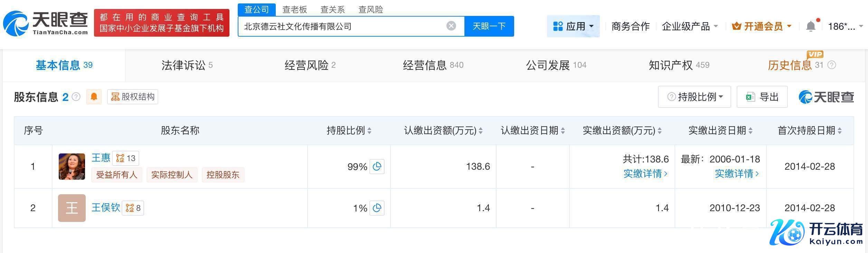Open pie chart icon for 99% shareholding
Viewport: 868px width, 253px height.
[377, 167]
